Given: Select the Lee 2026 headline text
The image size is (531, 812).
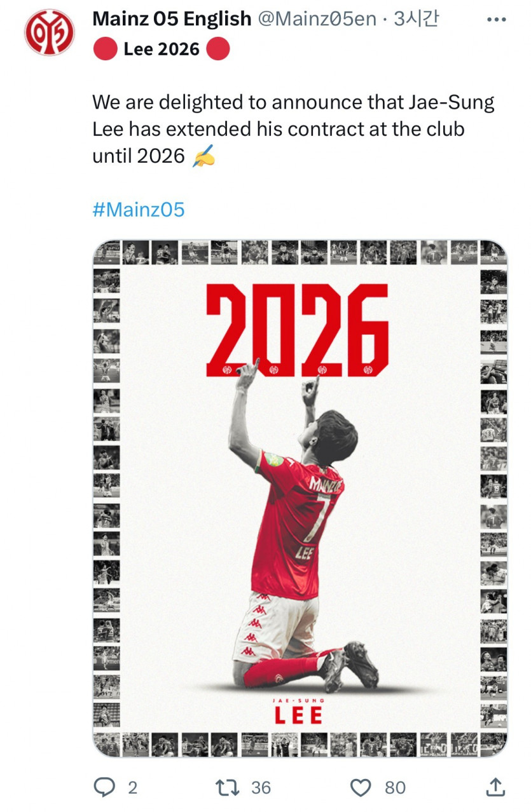Looking at the screenshot, I should (162, 49).
